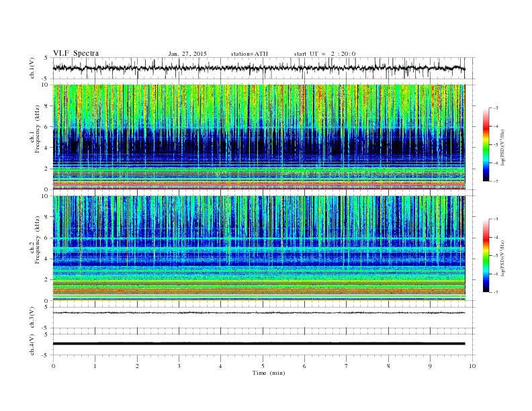Click the "-3" tick on ch.2 colorbar
This screenshot has height=411, width=532.
pos(496,219)
